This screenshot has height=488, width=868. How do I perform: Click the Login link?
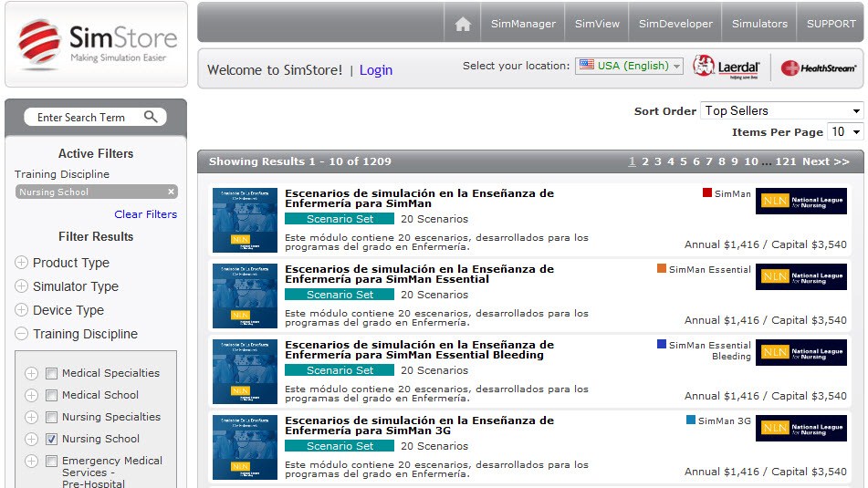(x=376, y=70)
